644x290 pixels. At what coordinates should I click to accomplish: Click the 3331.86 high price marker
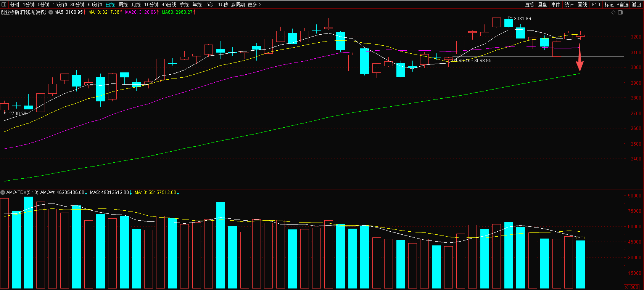[522, 19]
